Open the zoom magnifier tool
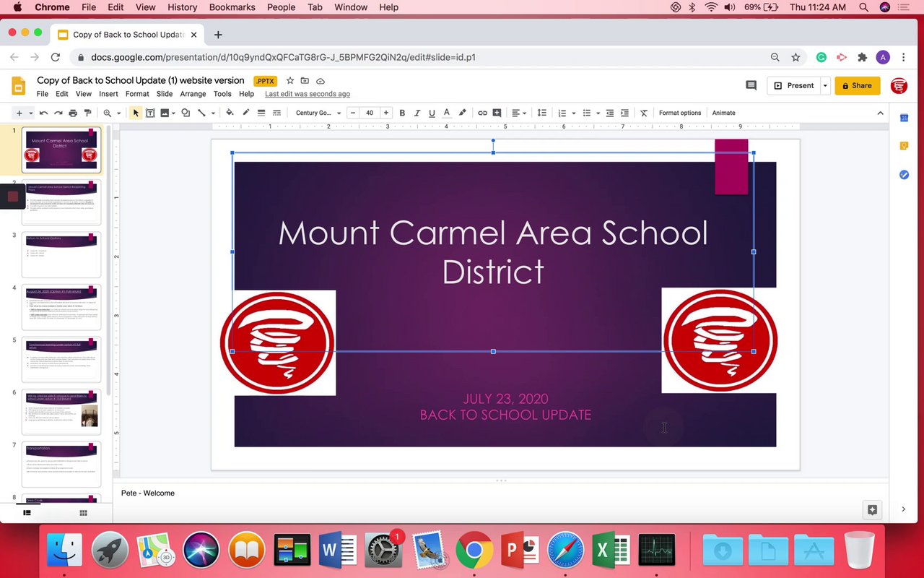Screen dimensions: 924x578 pos(108,113)
